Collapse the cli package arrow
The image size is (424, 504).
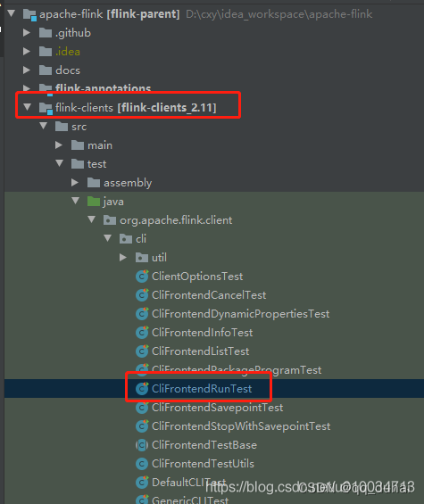click(108, 238)
